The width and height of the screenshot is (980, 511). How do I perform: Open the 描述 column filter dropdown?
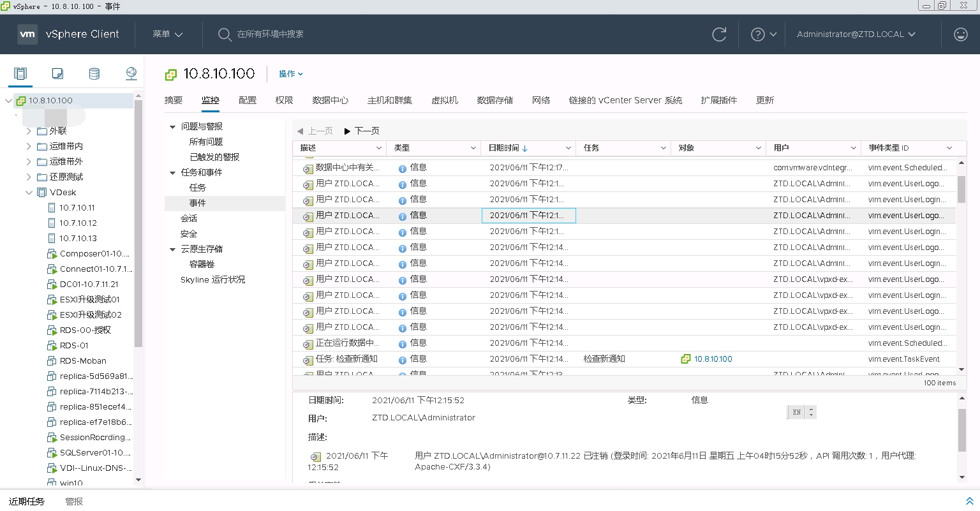(x=378, y=148)
